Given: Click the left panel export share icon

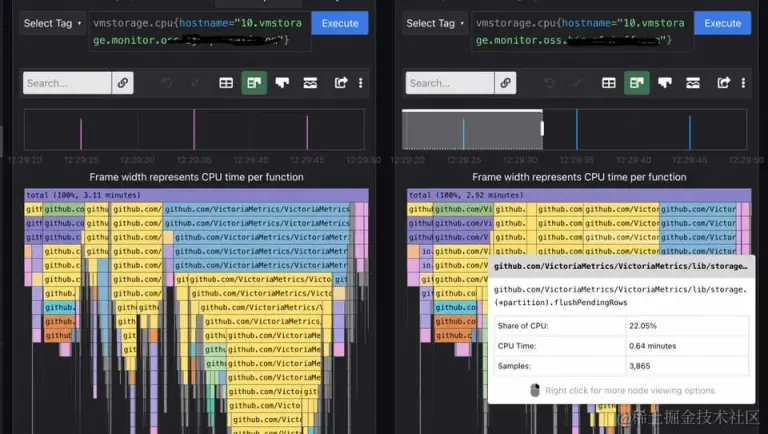Looking at the screenshot, I should 341,83.
